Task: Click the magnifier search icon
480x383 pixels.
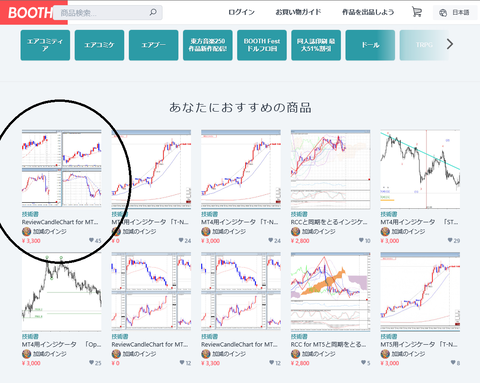Action: coord(153,13)
